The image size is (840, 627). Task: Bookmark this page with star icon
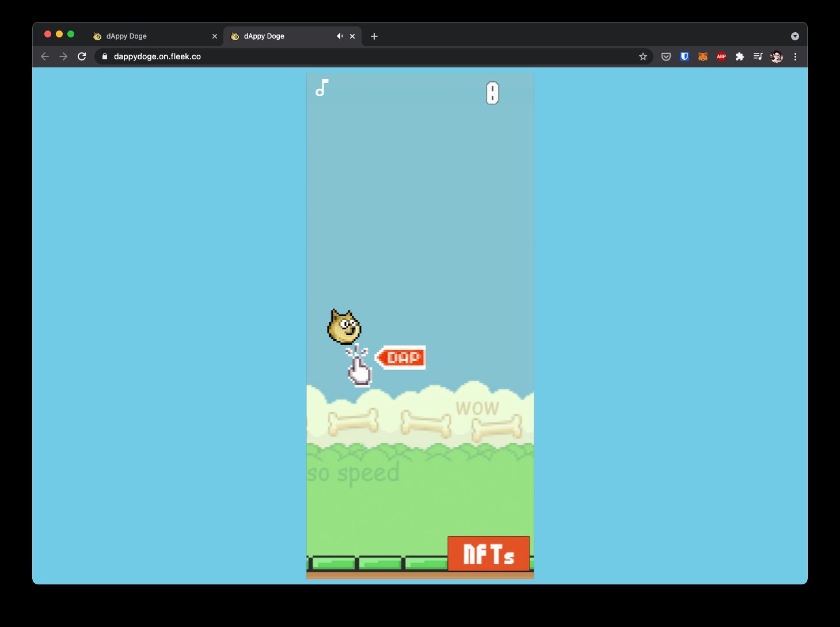click(x=643, y=56)
